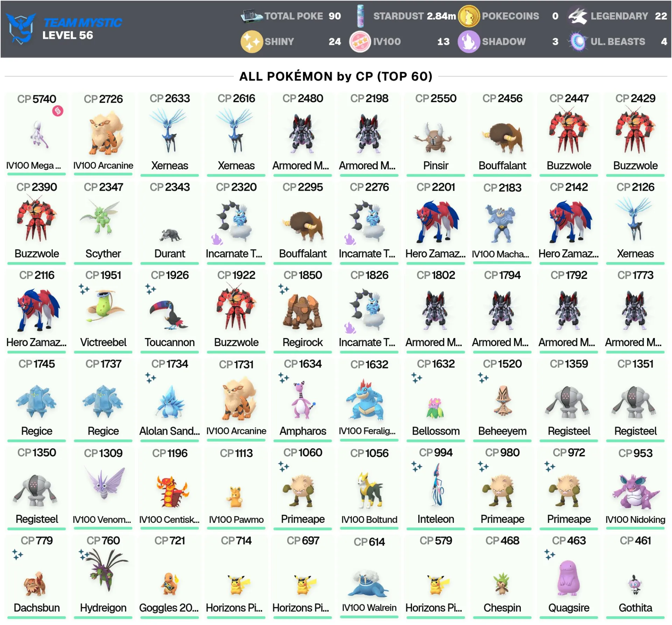This screenshot has width=672, height=625.
Task: Open the IV100 Feraligatr CP 1632 card
Action: [x=369, y=400]
